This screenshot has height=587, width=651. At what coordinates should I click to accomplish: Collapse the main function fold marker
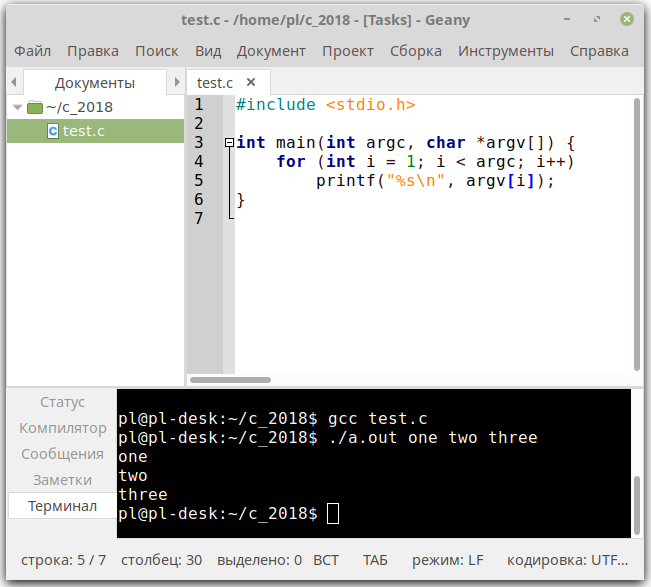click(x=230, y=143)
